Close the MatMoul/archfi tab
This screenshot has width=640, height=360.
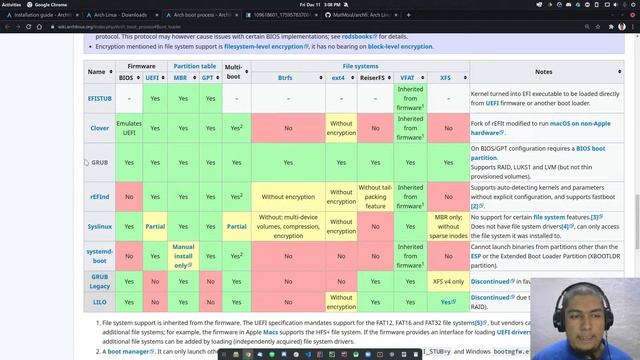(x=396, y=15)
